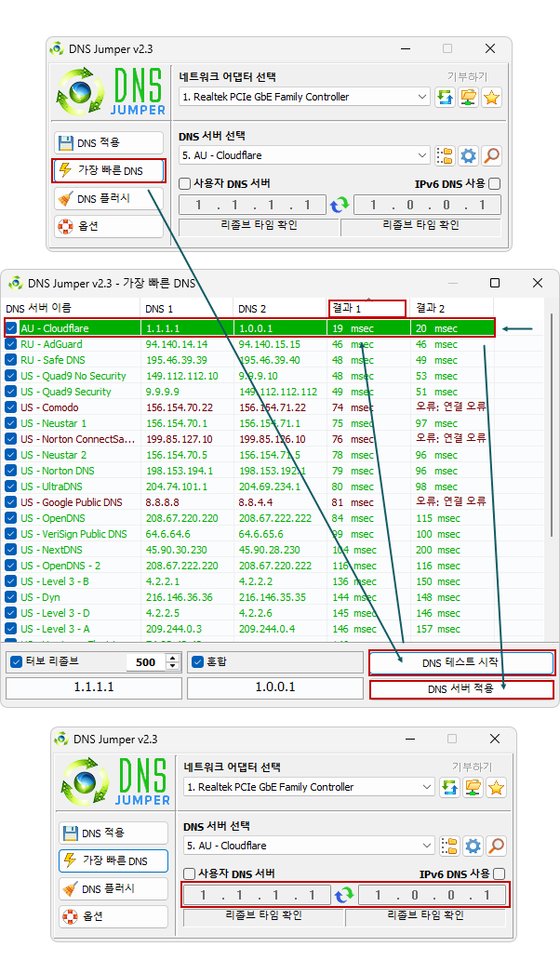Start the DNS test with 'DNS 테스트 시작'
The height and width of the screenshot is (960, 560).
point(460,662)
